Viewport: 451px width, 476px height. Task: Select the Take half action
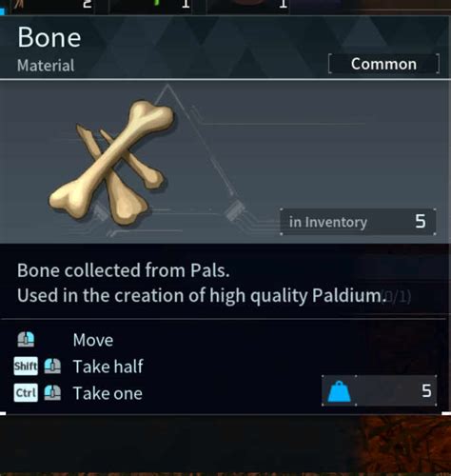point(108,367)
